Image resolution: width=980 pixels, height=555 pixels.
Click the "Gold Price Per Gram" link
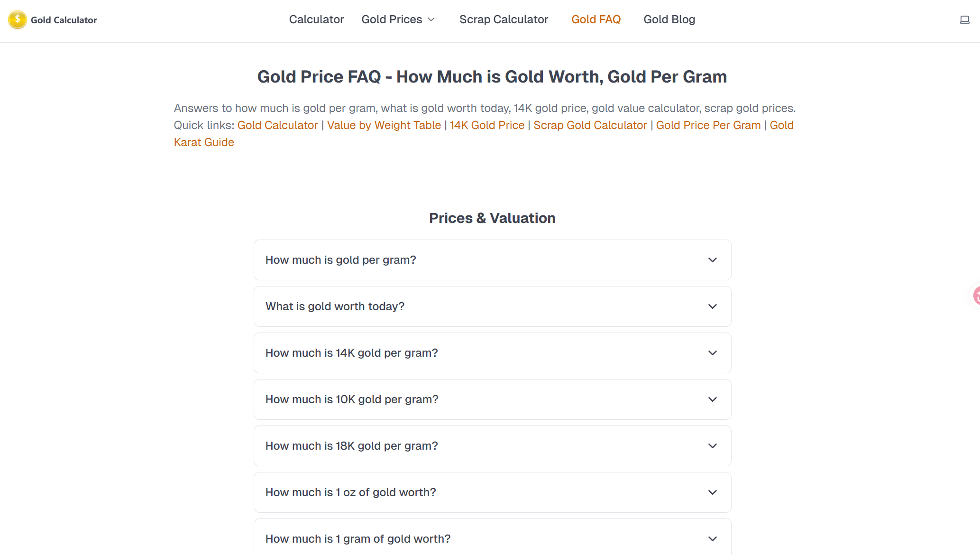[x=708, y=125]
